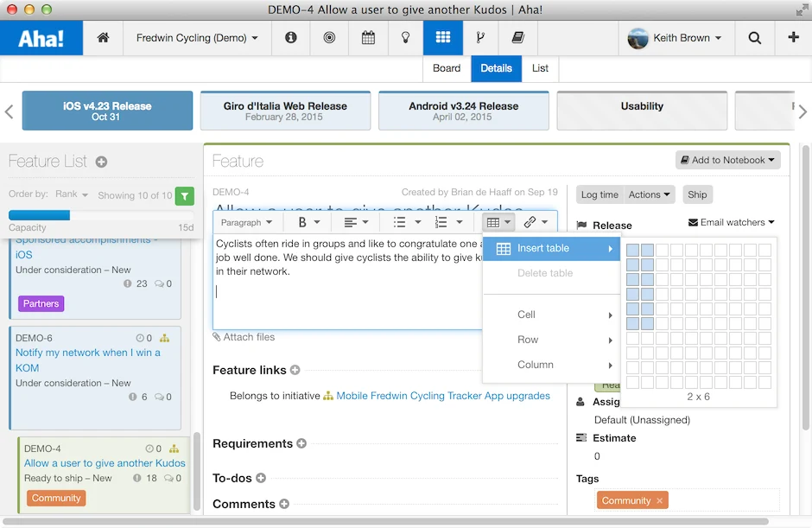Open the search magnifier
Screen dimensions: 812x528
point(754,38)
